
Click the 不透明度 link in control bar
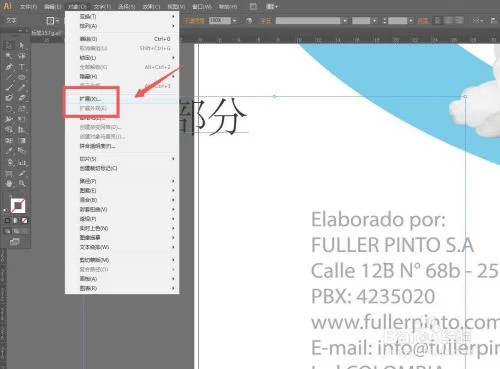pos(194,21)
